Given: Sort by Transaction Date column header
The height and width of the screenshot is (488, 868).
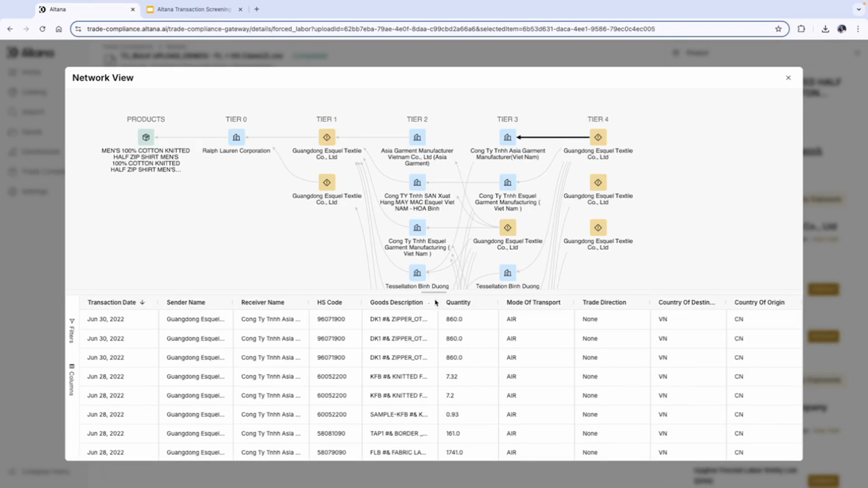Looking at the screenshot, I should (112, 302).
